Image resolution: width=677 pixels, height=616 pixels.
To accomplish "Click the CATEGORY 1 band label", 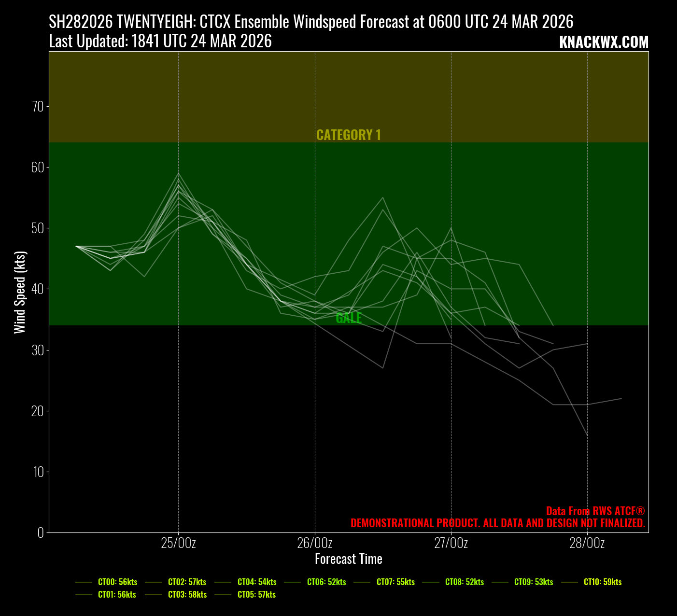I will tap(349, 135).
